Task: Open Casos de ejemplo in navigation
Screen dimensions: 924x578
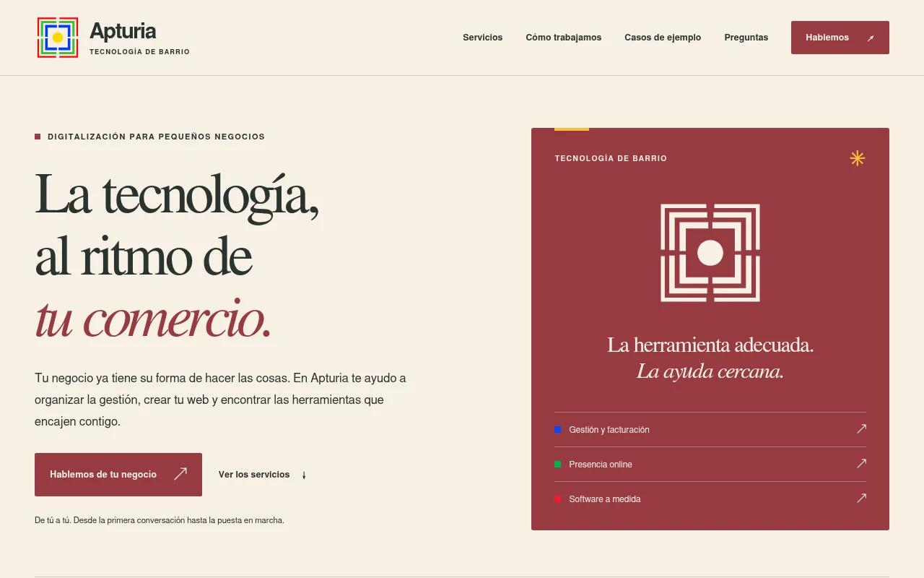Action: click(663, 38)
